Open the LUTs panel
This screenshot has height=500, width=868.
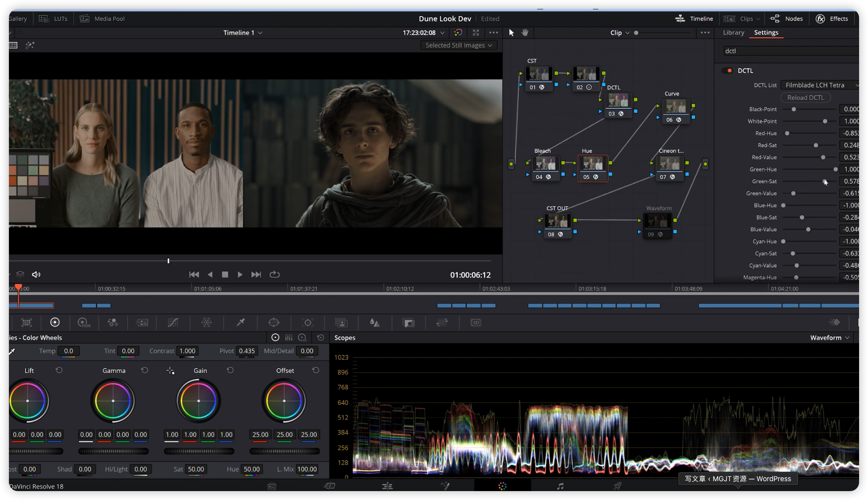click(x=53, y=19)
